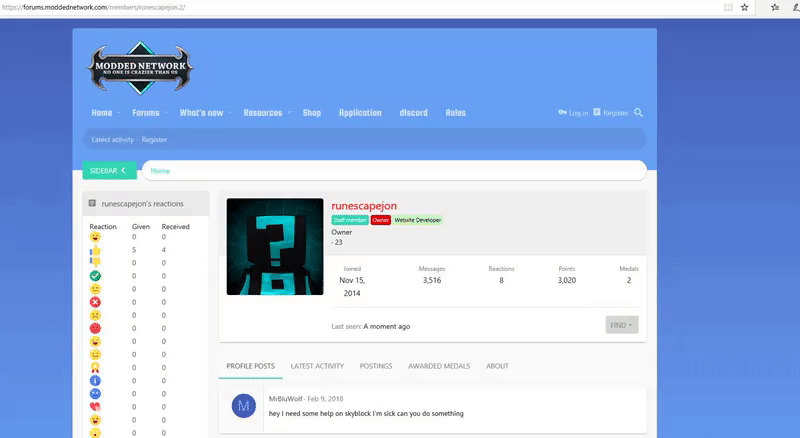Go to the Shop page
The width and height of the screenshot is (800, 438).
312,113
